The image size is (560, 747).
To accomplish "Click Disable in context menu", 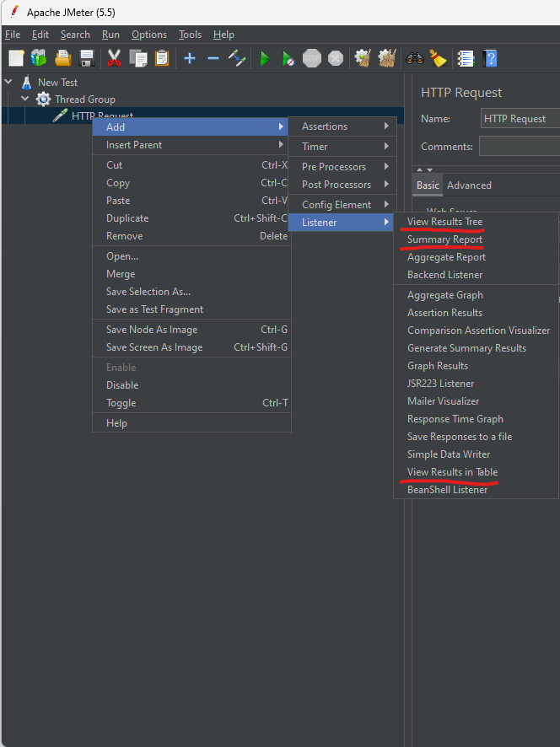I will pyautogui.click(x=191, y=385).
